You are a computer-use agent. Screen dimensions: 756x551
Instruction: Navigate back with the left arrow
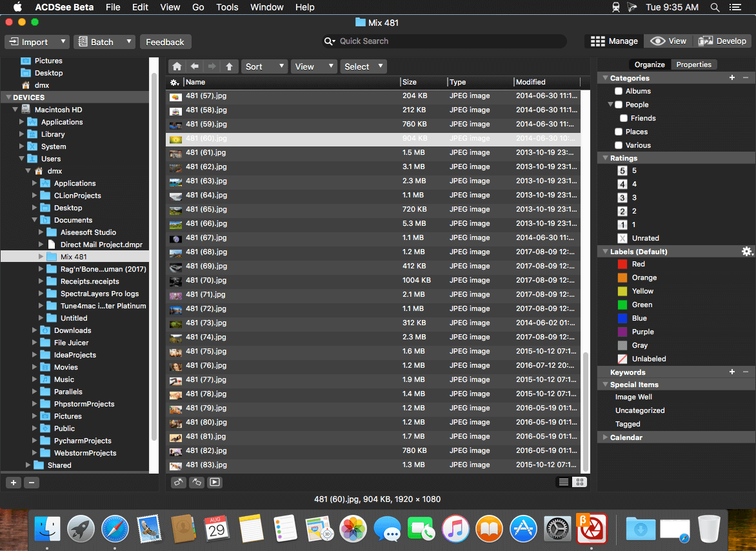pos(195,66)
